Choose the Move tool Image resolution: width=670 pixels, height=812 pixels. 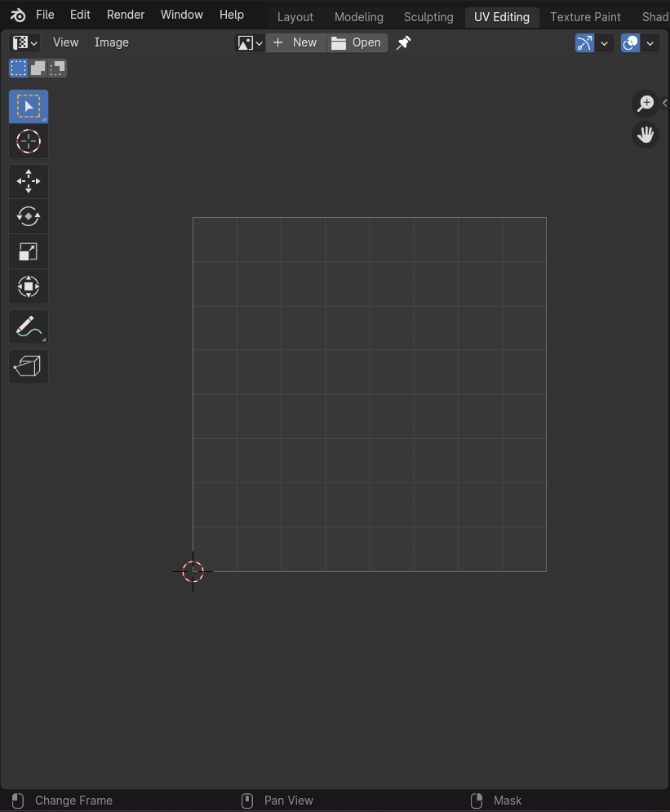click(x=29, y=181)
